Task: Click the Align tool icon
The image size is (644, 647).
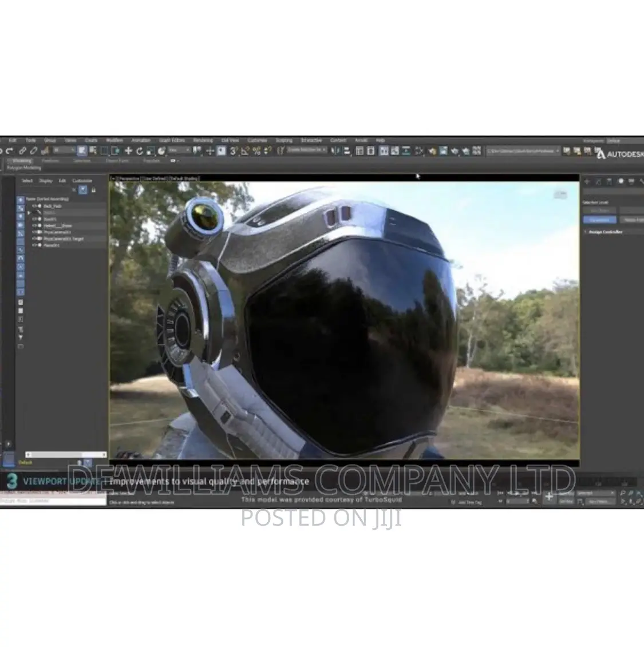Action: point(347,151)
